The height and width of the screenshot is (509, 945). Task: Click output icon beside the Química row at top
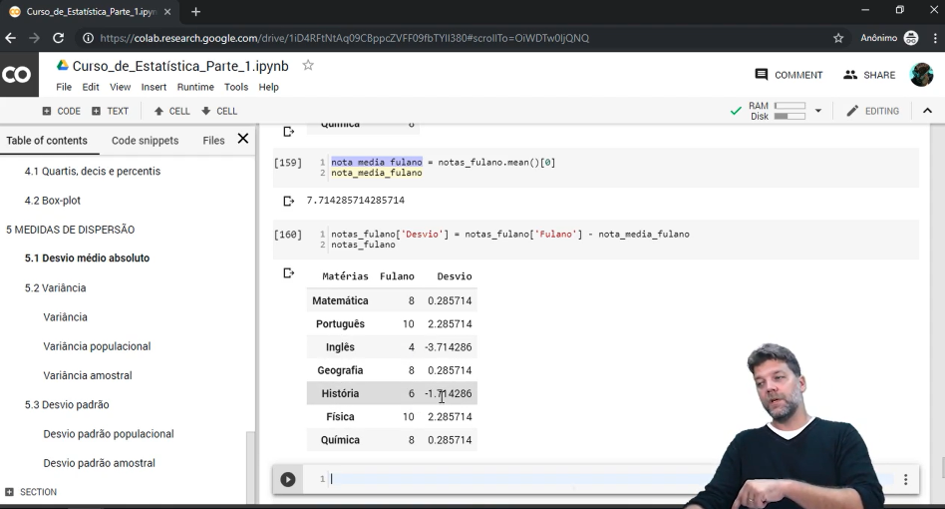click(289, 131)
